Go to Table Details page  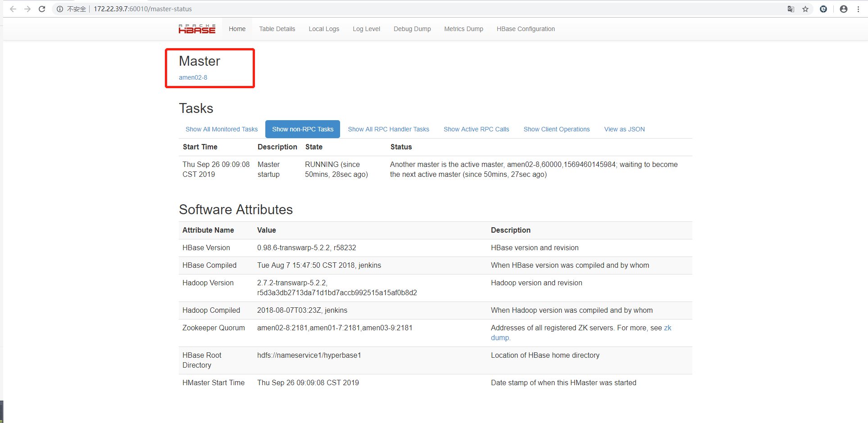tap(277, 29)
